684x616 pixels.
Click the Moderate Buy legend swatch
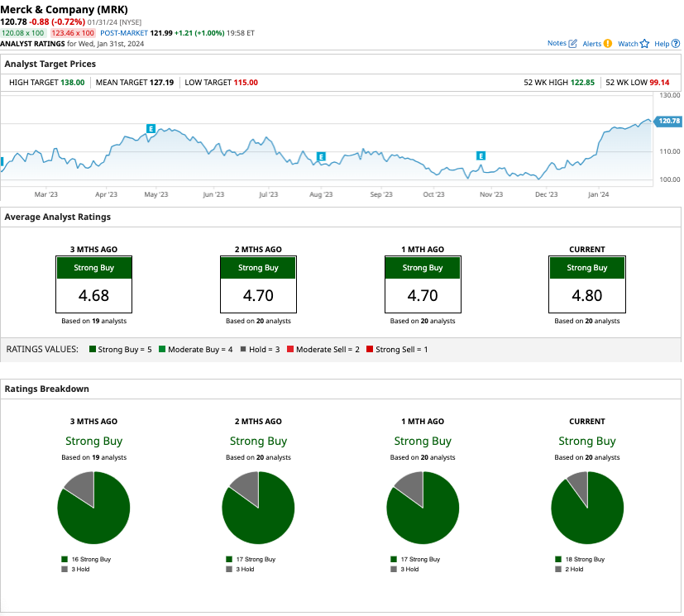(x=162, y=349)
